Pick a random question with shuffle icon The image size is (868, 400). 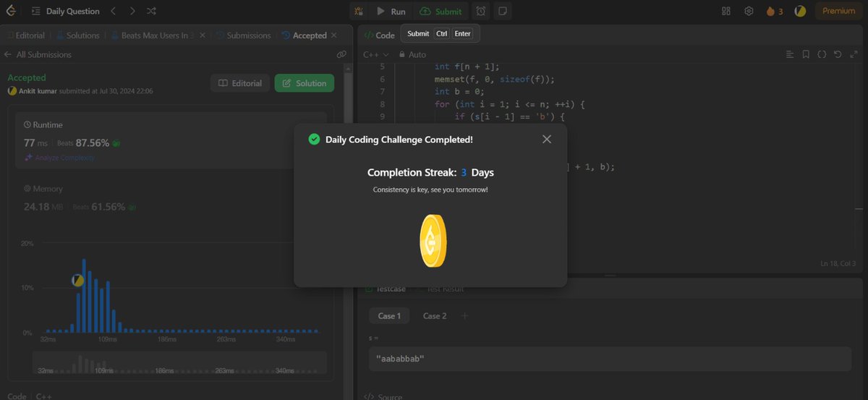tap(150, 12)
